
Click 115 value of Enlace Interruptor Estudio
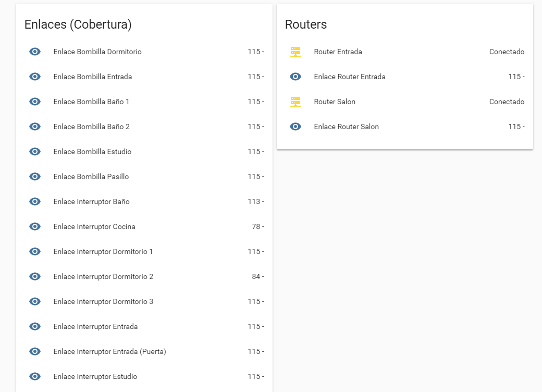tap(256, 376)
